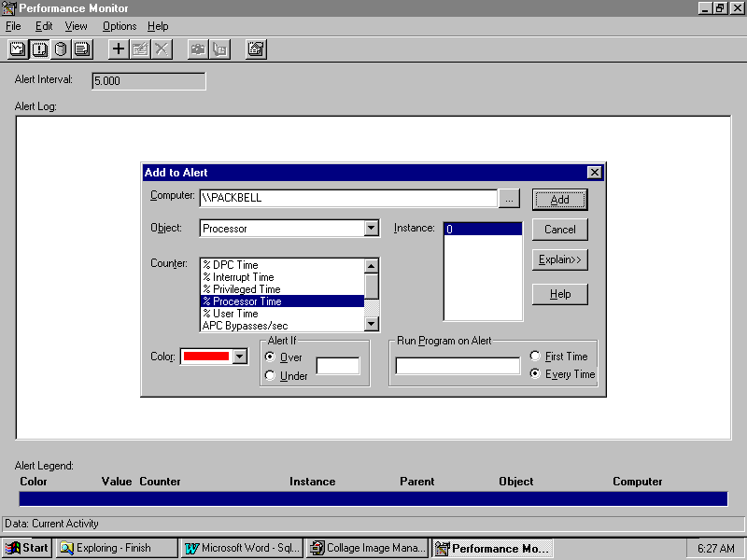Open the Log view toolbar icon

[62, 49]
